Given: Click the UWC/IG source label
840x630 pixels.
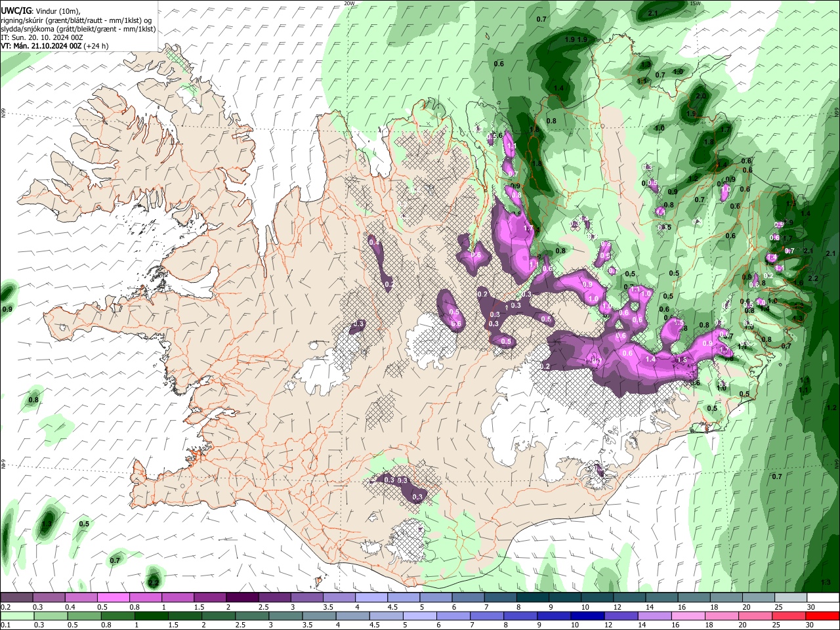Looking at the screenshot, I should (16, 10).
